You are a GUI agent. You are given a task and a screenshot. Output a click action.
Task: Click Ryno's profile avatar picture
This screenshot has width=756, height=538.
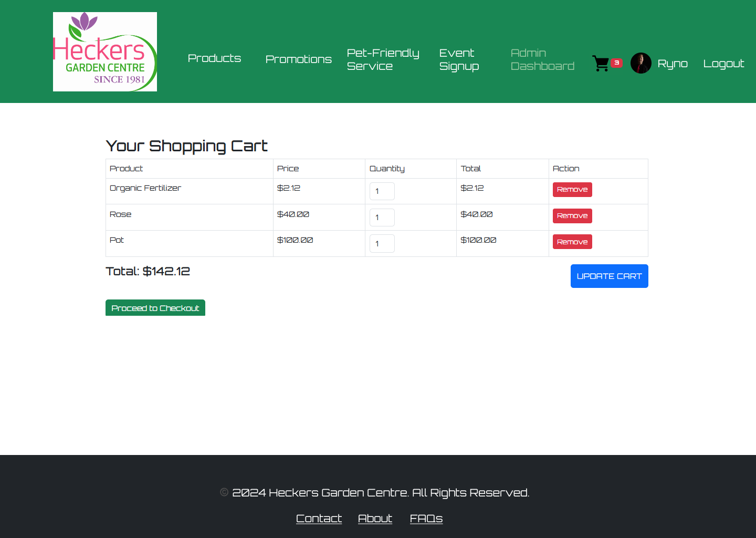point(640,64)
